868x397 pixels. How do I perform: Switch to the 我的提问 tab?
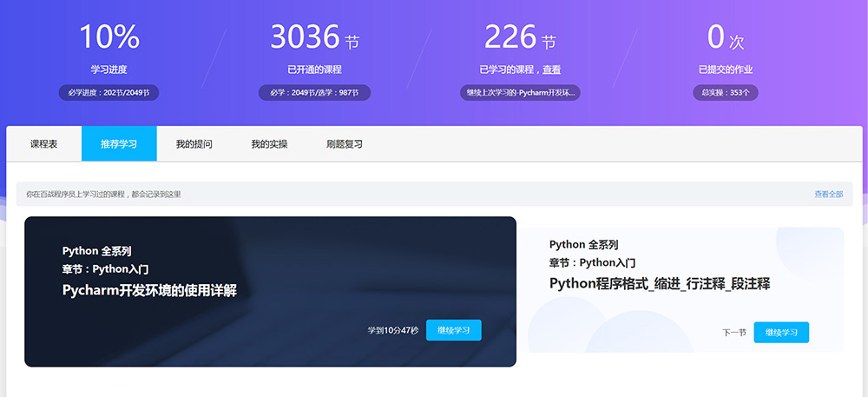coord(194,144)
